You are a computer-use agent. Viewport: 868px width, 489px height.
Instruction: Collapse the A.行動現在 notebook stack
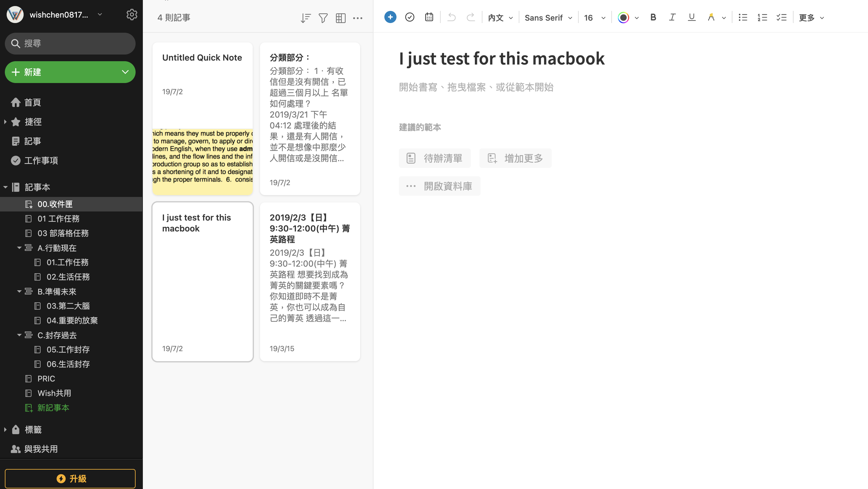(x=19, y=248)
